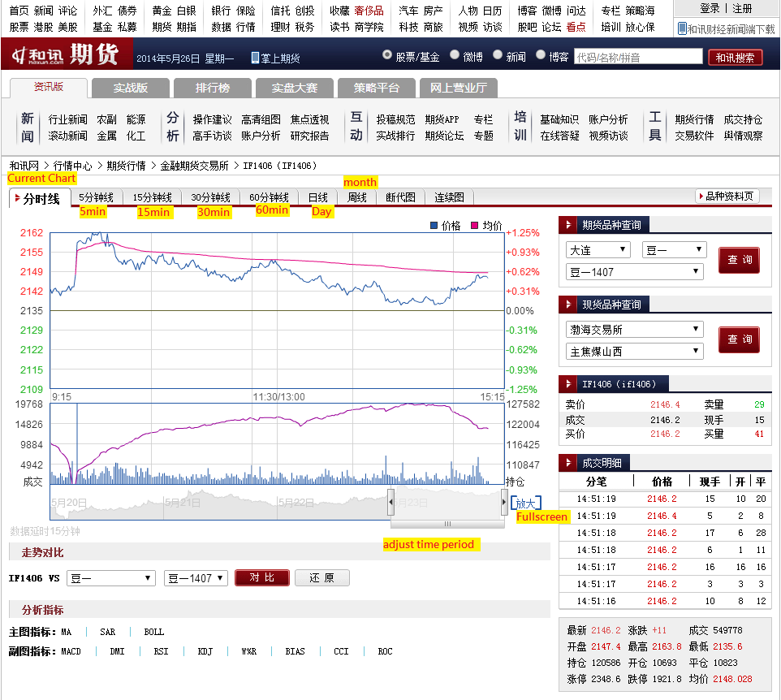The height and width of the screenshot is (700, 781).
Task: Click the 期货论坛 link
Action: [x=444, y=136]
